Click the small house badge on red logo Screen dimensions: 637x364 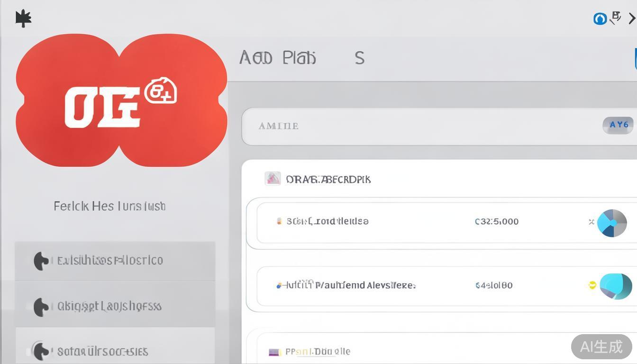coord(160,91)
